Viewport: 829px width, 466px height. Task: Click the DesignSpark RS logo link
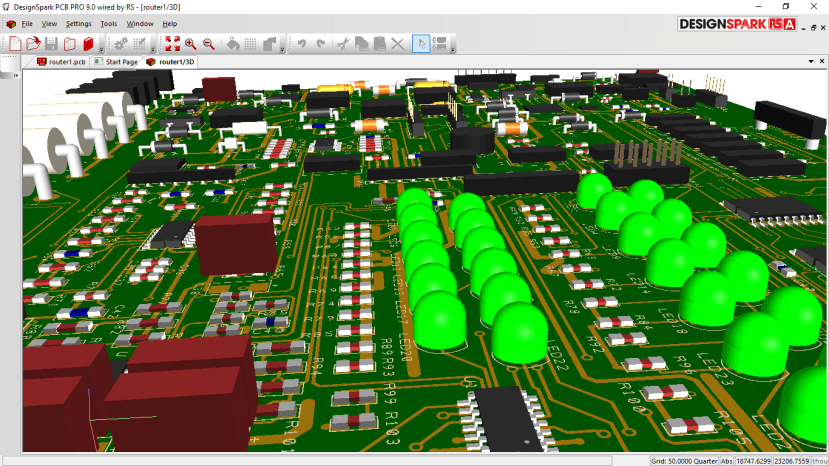point(738,24)
